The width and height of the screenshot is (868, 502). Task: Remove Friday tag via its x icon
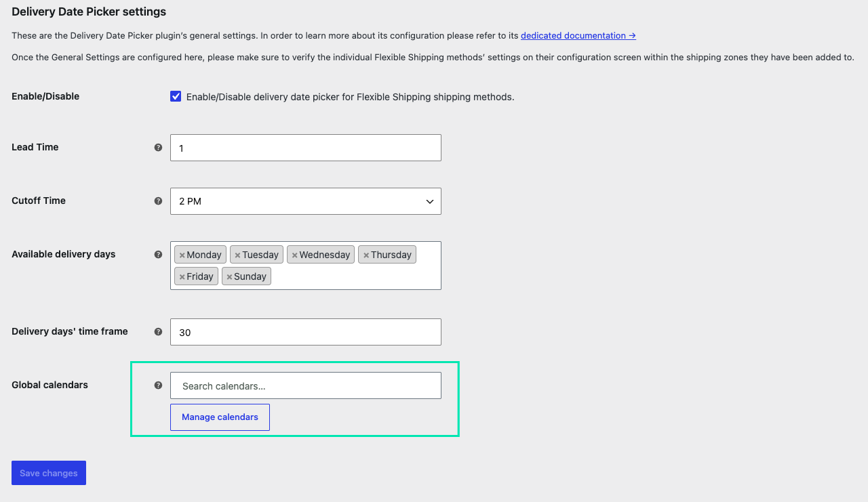coord(182,276)
